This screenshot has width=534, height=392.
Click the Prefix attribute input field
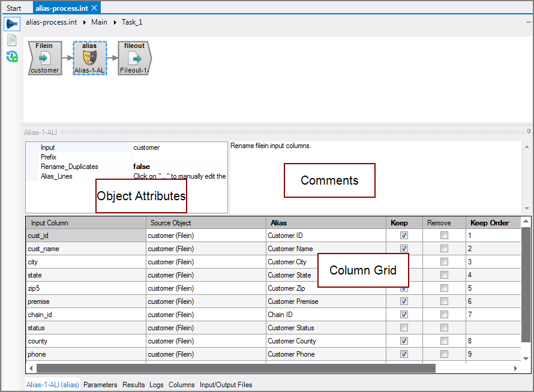[x=179, y=157]
